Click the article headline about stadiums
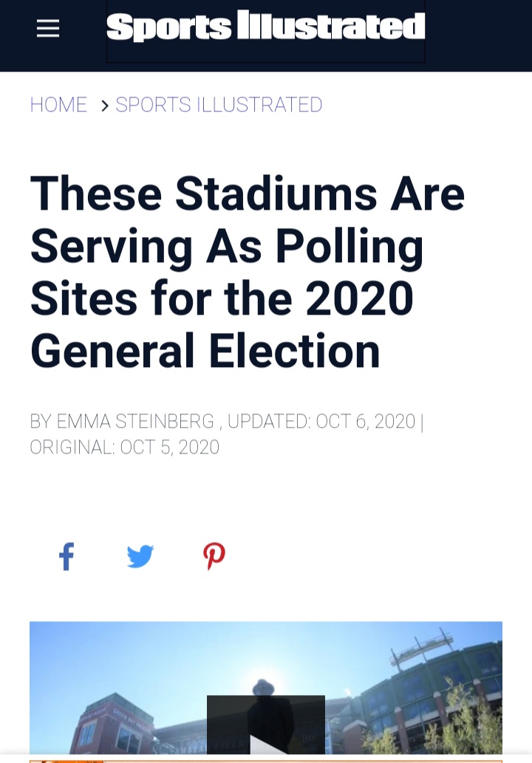 tap(248, 273)
